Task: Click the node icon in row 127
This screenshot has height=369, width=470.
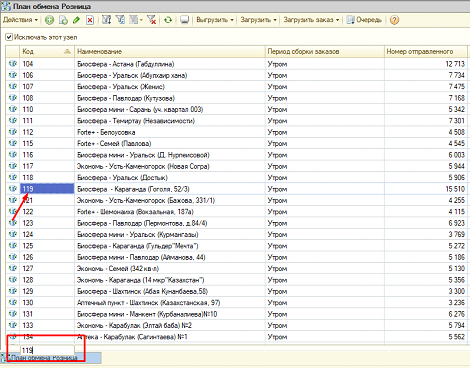Action: pyautogui.click(x=13, y=268)
